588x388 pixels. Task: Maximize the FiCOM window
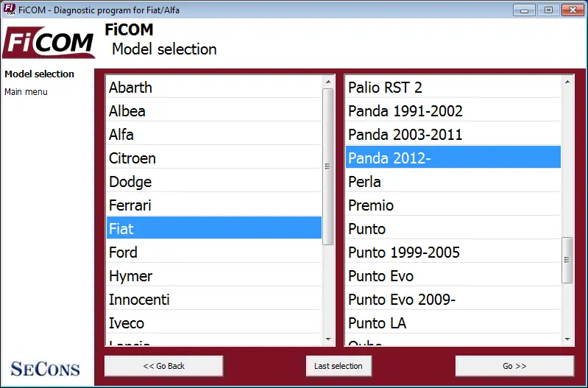(x=548, y=10)
